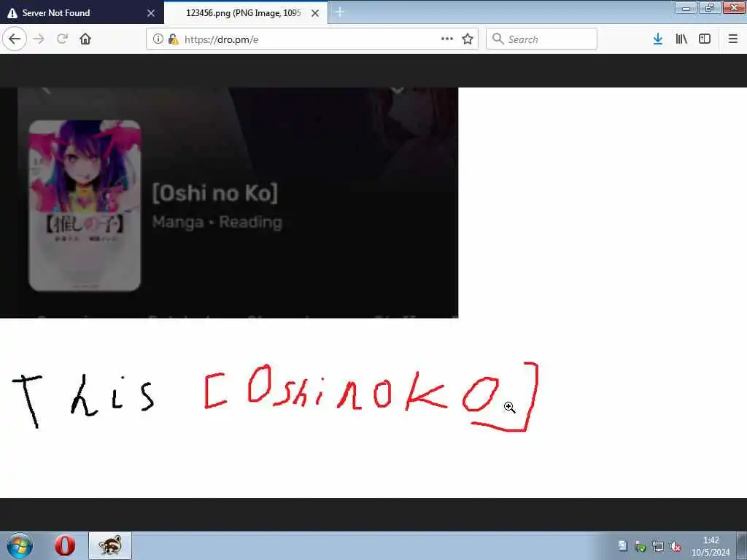Open a new tab with plus button
This screenshot has height=560, width=747.
tap(340, 12)
